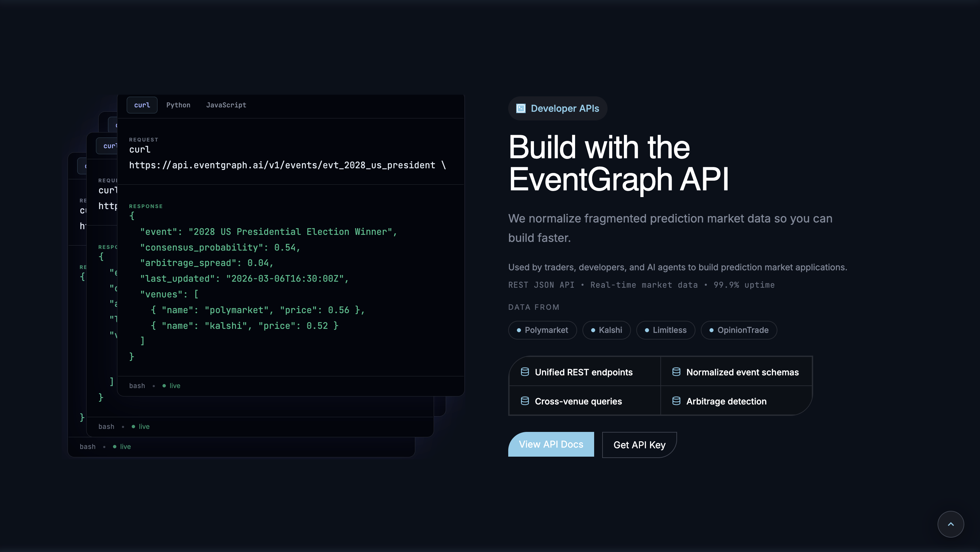Toggle the OpinionTrade venue pill
The width and height of the screenshot is (980, 552).
(739, 330)
